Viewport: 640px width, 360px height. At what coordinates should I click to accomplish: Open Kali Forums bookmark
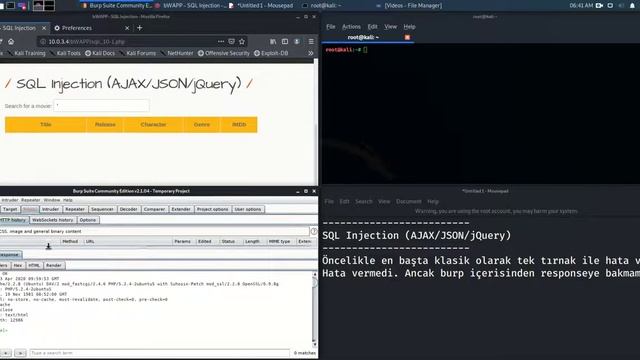click(x=138, y=53)
